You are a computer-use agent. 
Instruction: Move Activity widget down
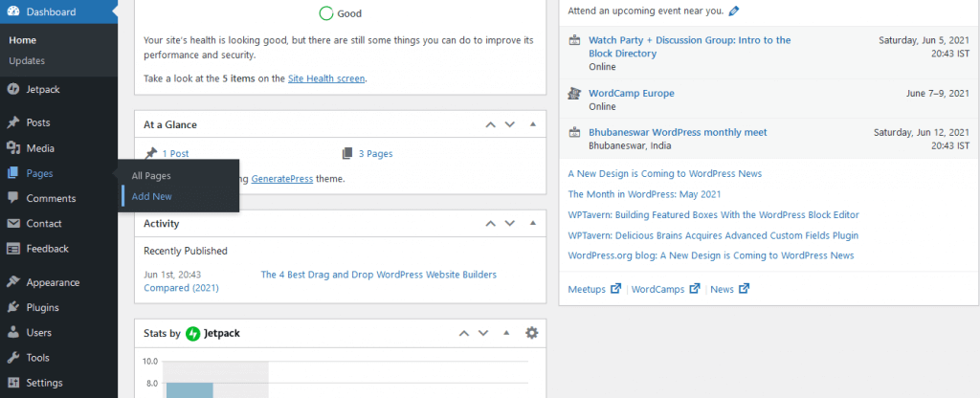tap(510, 223)
